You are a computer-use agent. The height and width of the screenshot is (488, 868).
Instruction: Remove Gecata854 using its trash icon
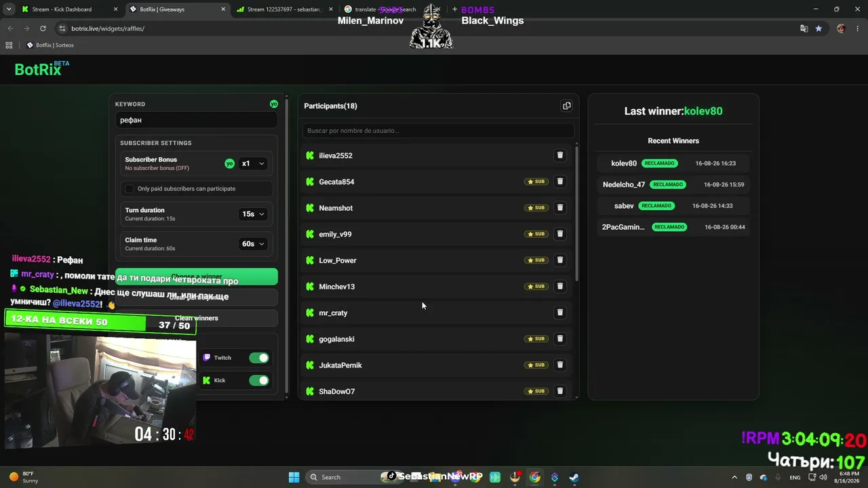tap(560, 182)
